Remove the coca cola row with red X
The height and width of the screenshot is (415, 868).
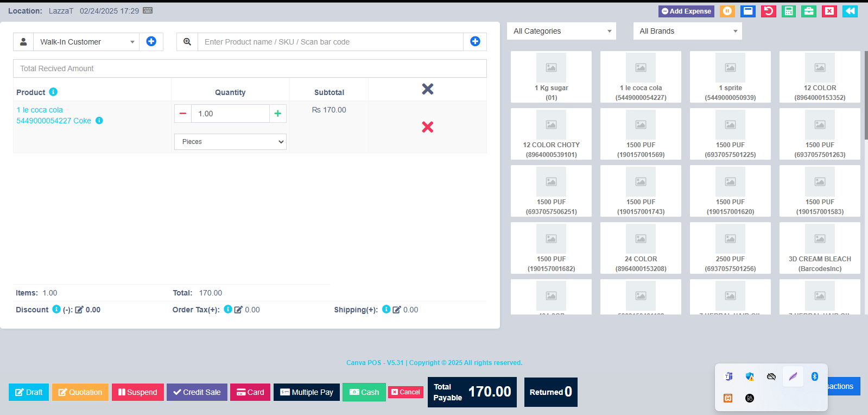click(427, 127)
